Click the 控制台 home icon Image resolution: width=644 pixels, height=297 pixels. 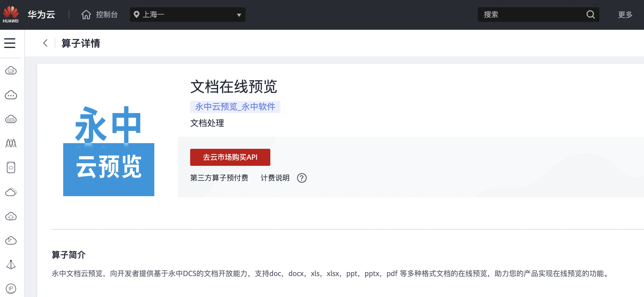(86, 15)
